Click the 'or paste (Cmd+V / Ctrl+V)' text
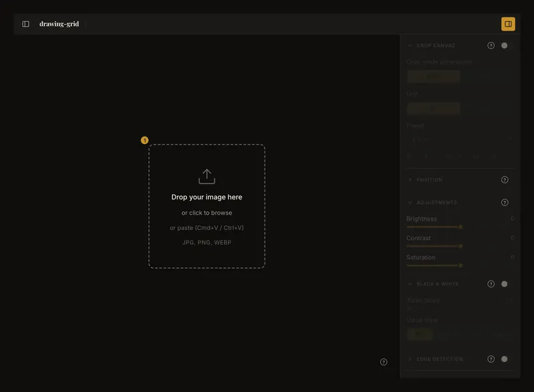 click(x=207, y=227)
